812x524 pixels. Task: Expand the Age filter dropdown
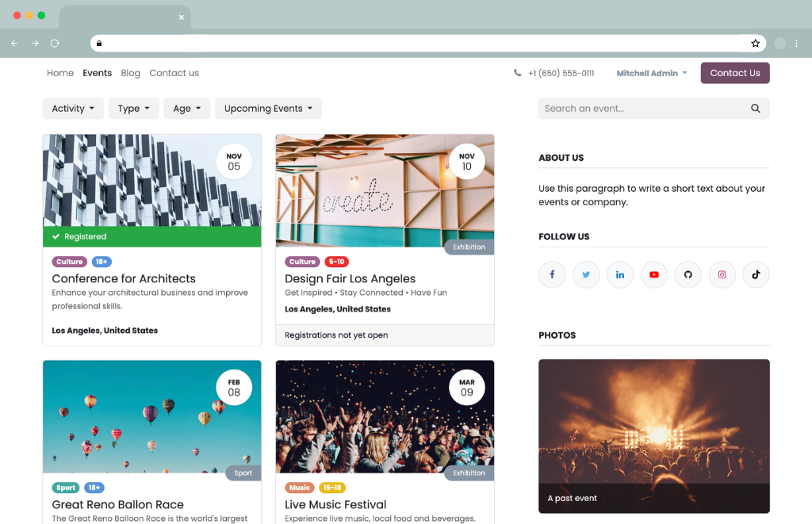[x=186, y=109]
